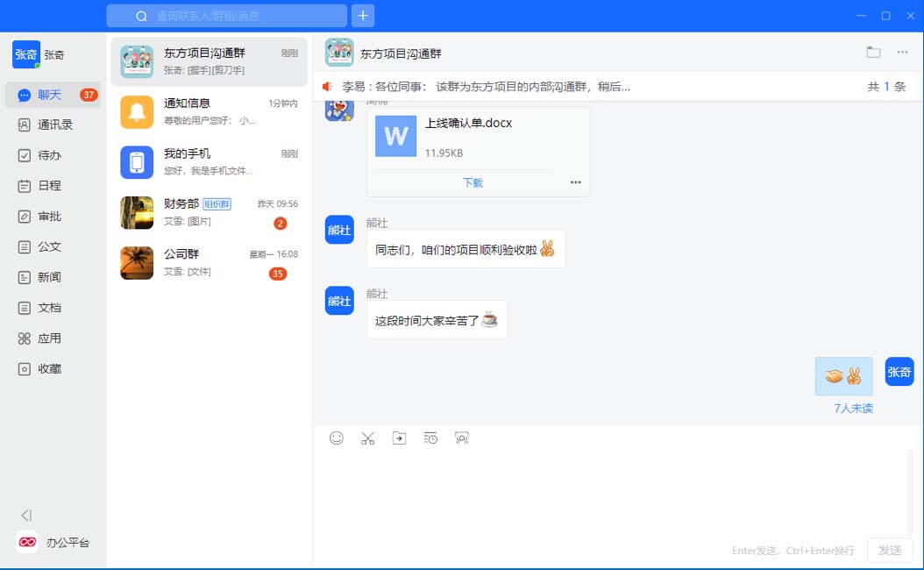
Task: Click the send file folder icon
Action: pyautogui.click(x=399, y=438)
